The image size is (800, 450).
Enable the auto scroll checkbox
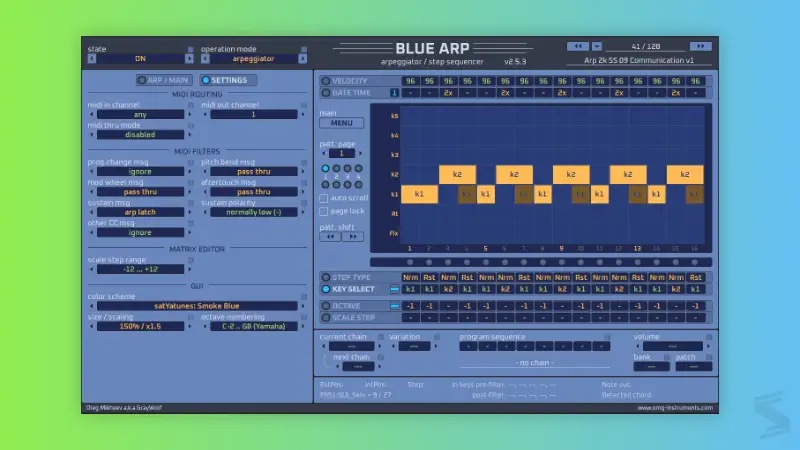click(x=323, y=198)
